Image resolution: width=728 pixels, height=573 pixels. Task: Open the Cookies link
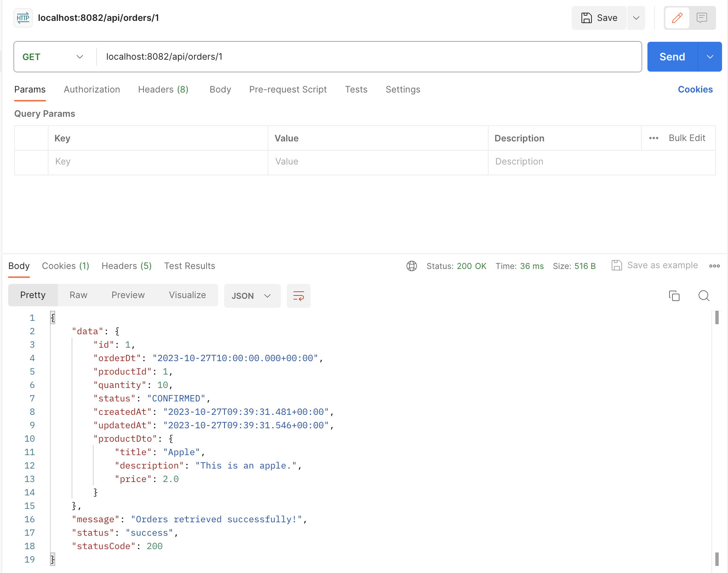695,90
